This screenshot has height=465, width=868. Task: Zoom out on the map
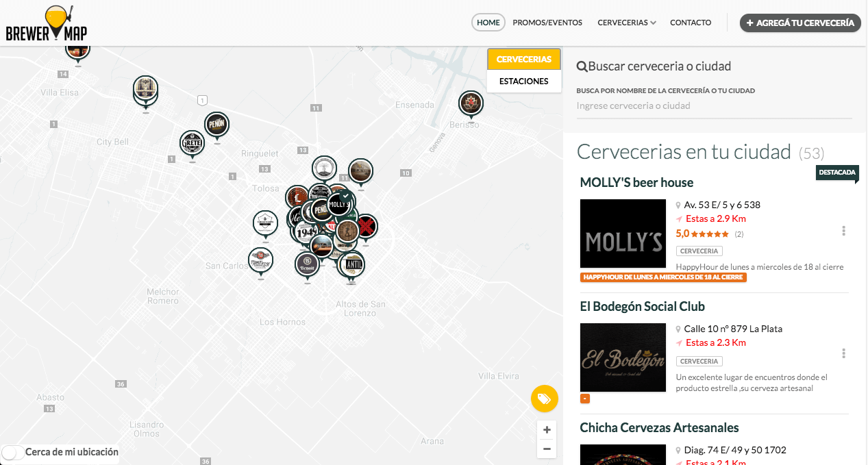(x=547, y=449)
